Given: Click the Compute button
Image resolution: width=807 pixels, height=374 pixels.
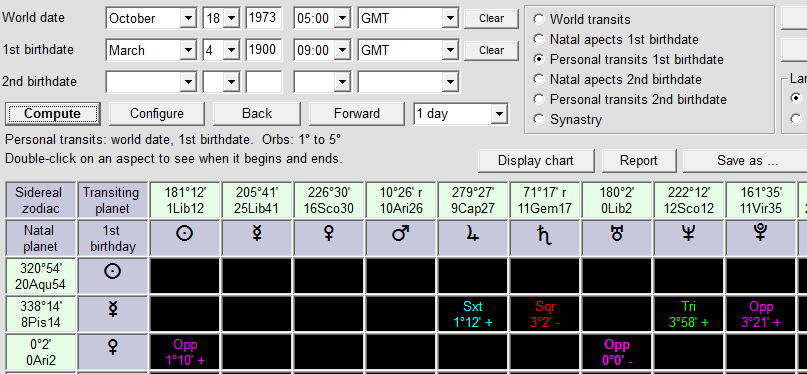Looking at the screenshot, I should pyautogui.click(x=52, y=114).
